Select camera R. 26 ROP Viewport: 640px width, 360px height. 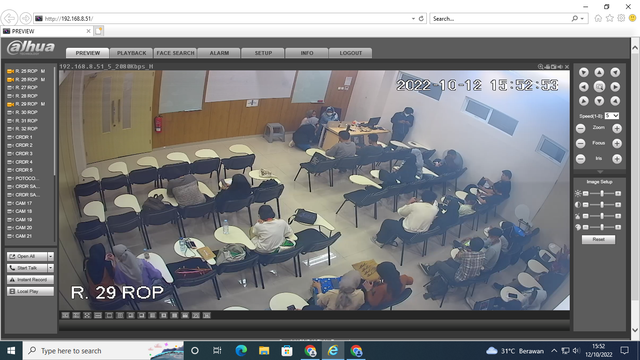pos(26,79)
